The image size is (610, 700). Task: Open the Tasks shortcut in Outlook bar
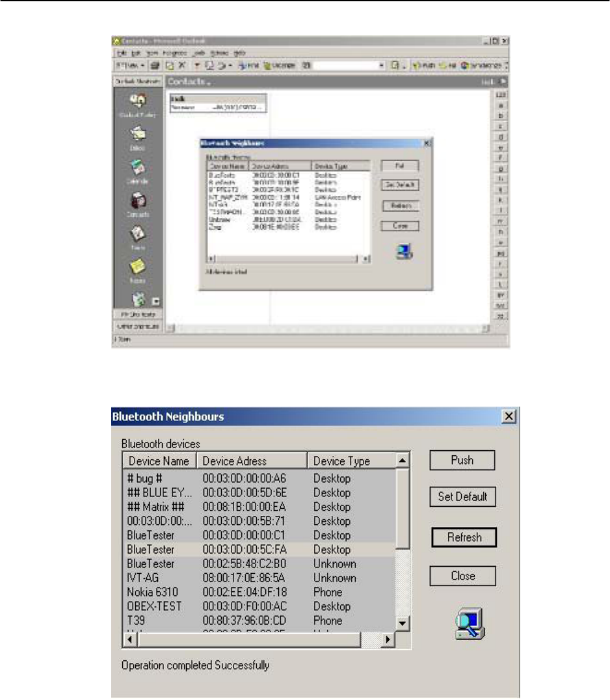pos(138,238)
